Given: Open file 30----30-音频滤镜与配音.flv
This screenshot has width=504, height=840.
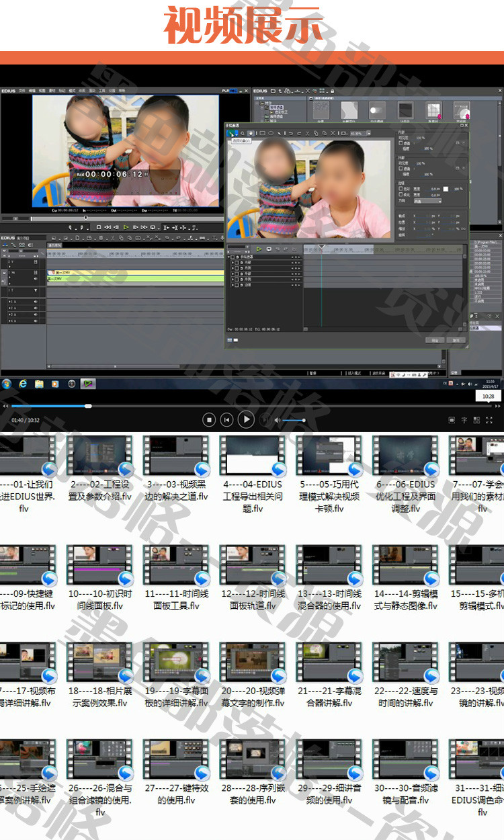Looking at the screenshot, I should pyautogui.click(x=406, y=773).
